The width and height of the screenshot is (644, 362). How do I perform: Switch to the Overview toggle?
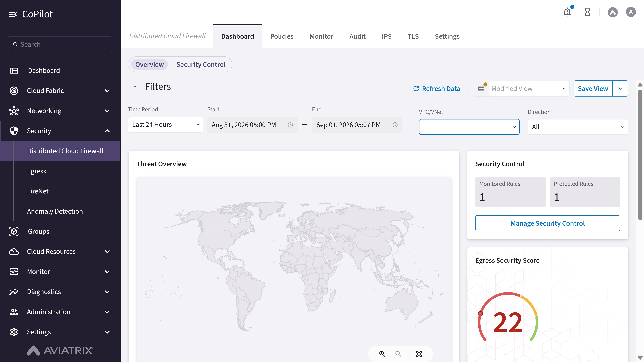150,64
